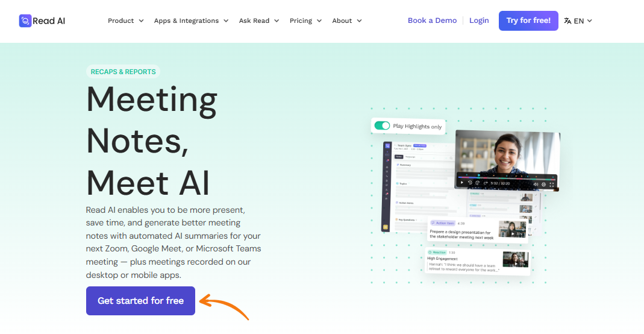This screenshot has width=644, height=334.
Task: Click the language translate icon beside EN
Action: (567, 21)
